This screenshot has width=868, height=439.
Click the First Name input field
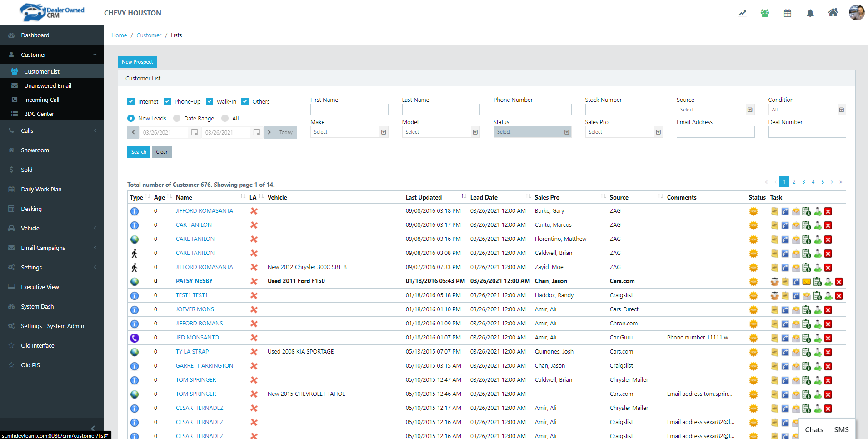349,110
